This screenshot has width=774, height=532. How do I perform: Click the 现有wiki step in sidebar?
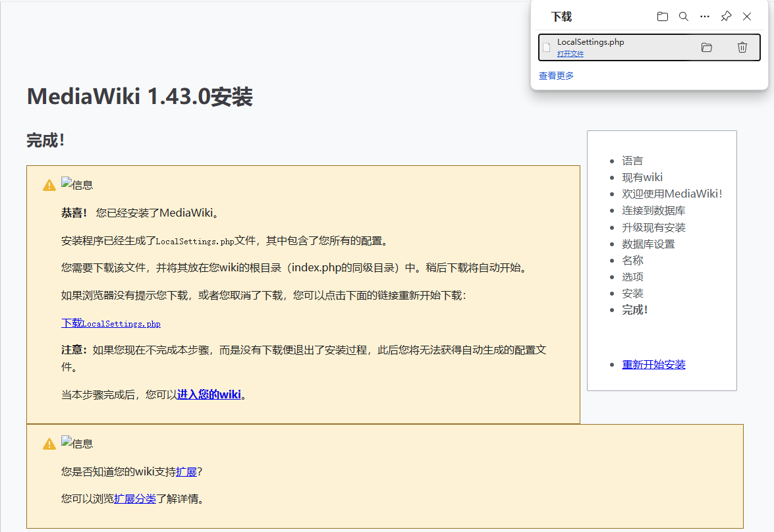[642, 177]
